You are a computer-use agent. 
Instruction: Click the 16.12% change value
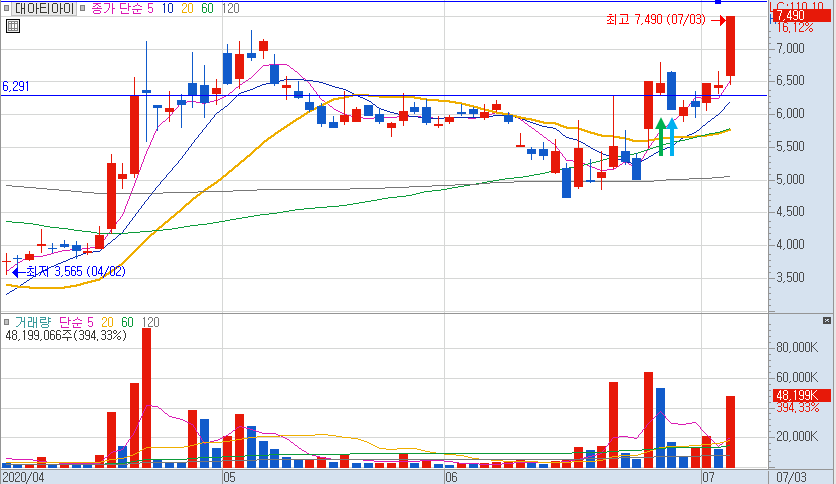click(x=794, y=27)
